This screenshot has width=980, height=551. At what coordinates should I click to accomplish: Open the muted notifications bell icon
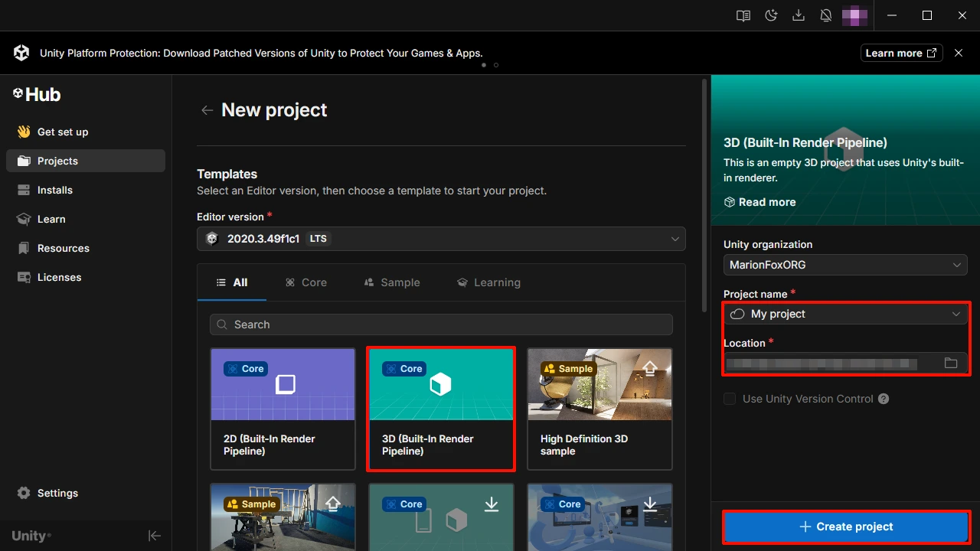click(x=826, y=15)
